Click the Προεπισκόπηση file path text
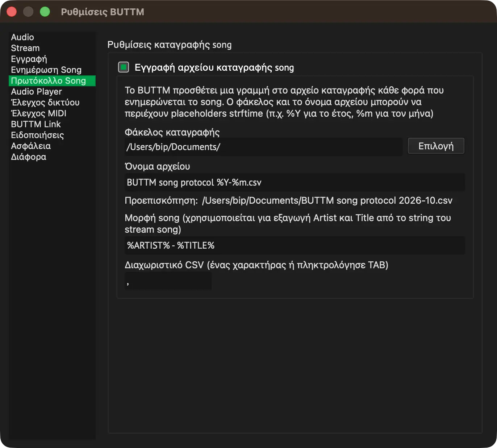This screenshot has height=448, width=497. coord(327,201)
